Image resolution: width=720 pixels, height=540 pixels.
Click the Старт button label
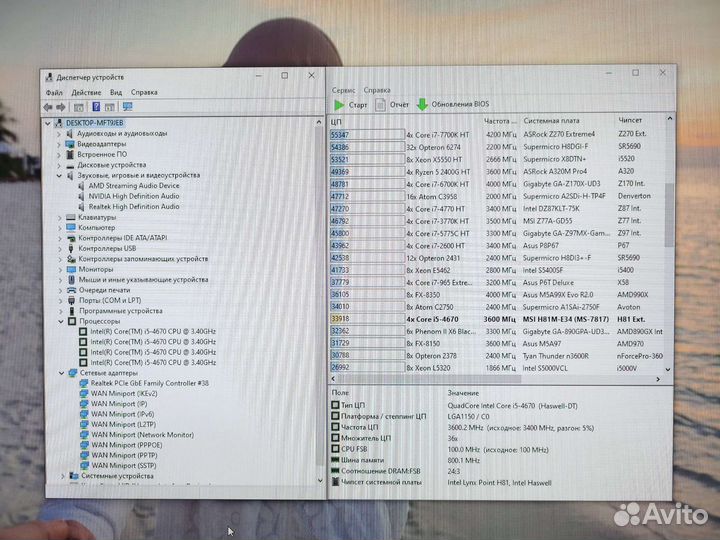(358, 105)
